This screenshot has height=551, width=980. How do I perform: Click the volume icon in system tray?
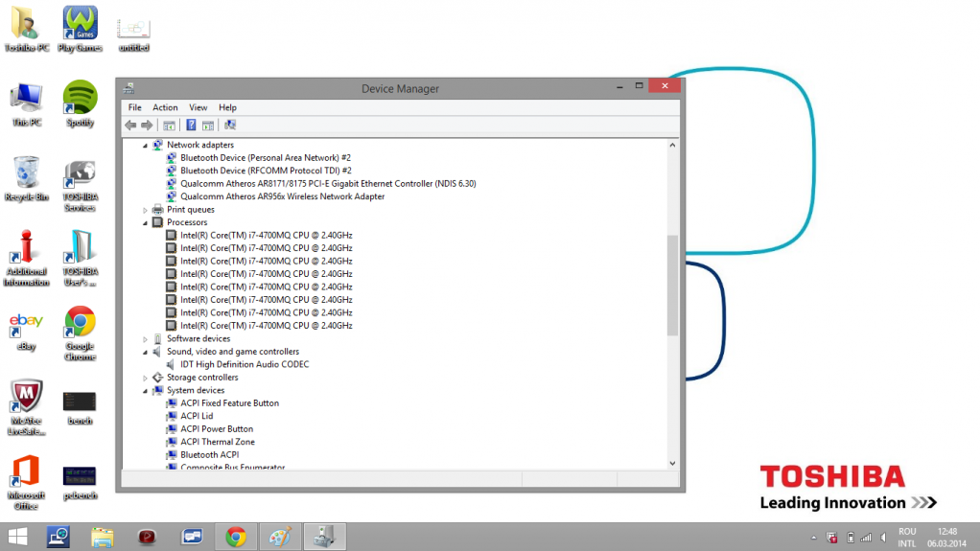[883, 538]
